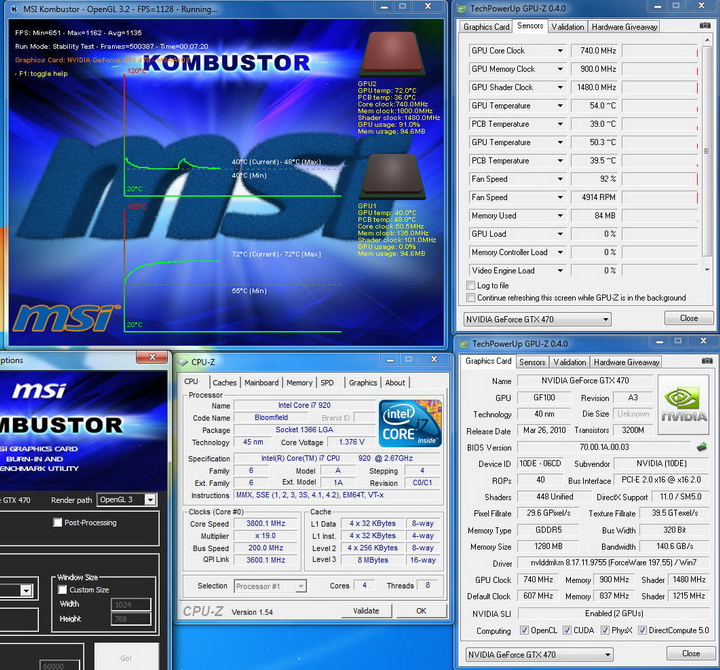Open Sensors tab in lower GPU-Z window

[532, 362]
